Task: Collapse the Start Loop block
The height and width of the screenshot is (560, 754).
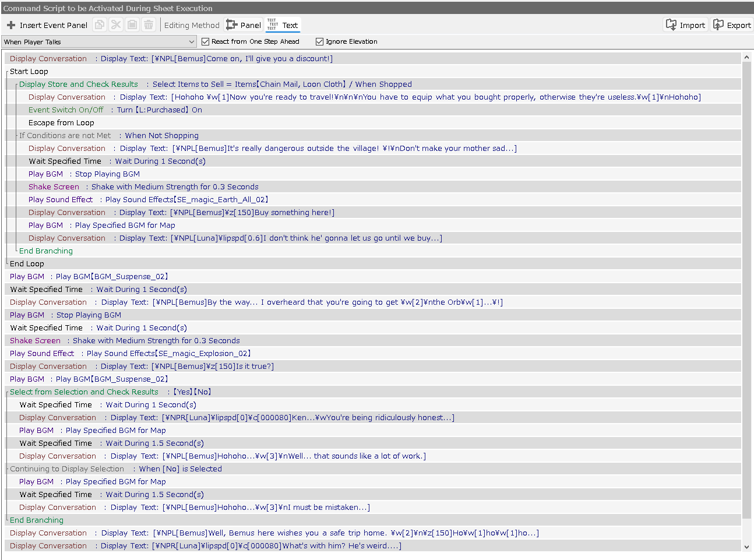Action: click(7, 72)
